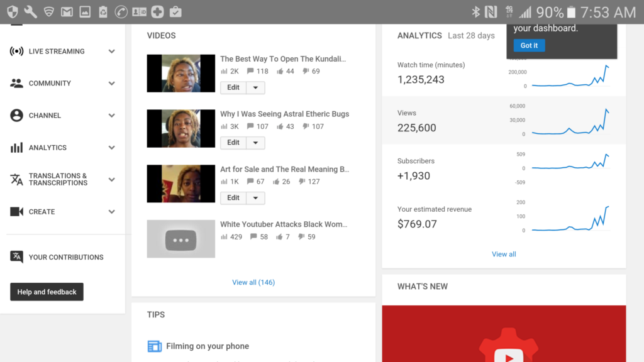
Task: Tap the mail notification icon
Action: pos(67,12)
